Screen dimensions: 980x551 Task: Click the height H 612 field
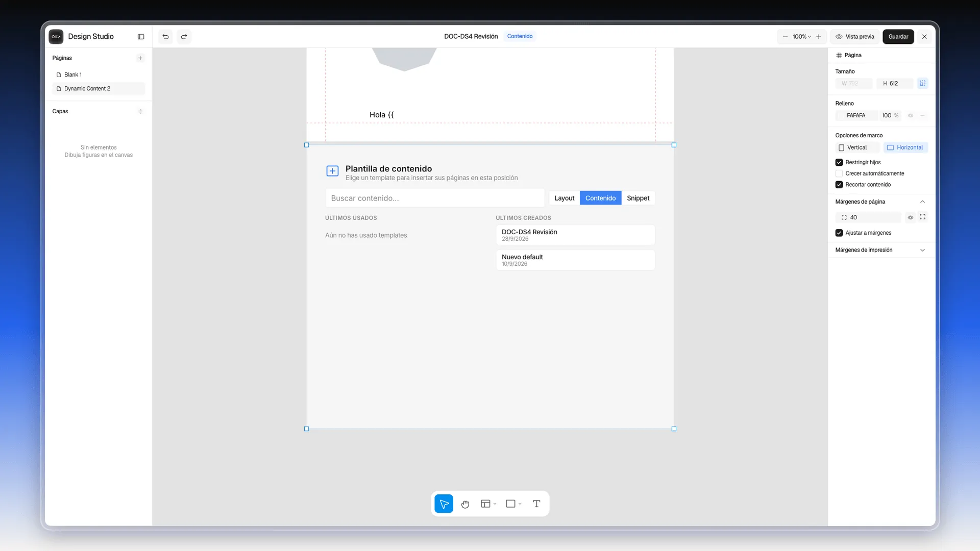pyautogui.click(x=895, y=84)
